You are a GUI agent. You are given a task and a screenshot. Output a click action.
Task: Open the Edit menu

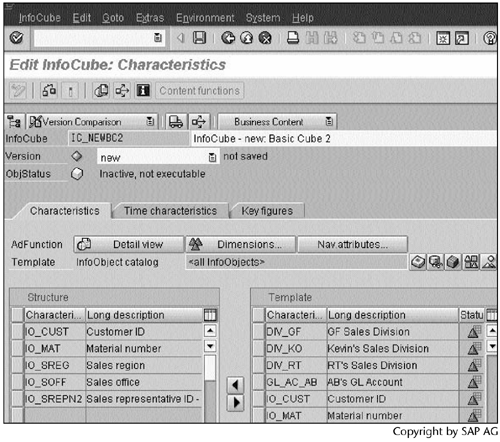[x=82, y=18]
